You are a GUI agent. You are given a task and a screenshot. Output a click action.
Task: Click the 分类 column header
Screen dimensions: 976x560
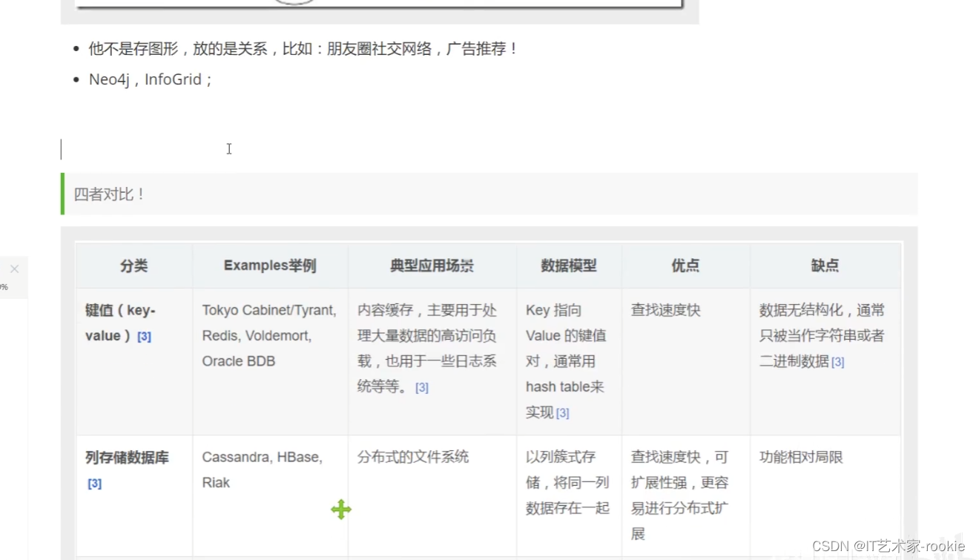(134, 266)
